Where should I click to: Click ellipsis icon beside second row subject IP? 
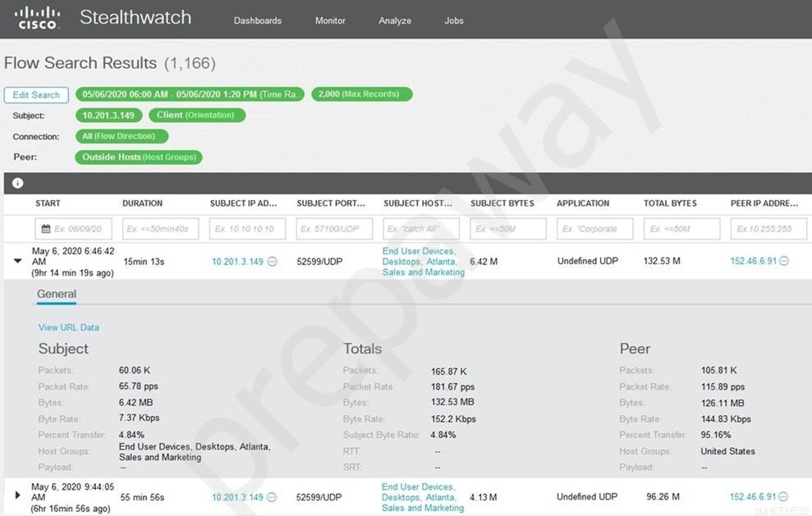(x=273, y=497)
